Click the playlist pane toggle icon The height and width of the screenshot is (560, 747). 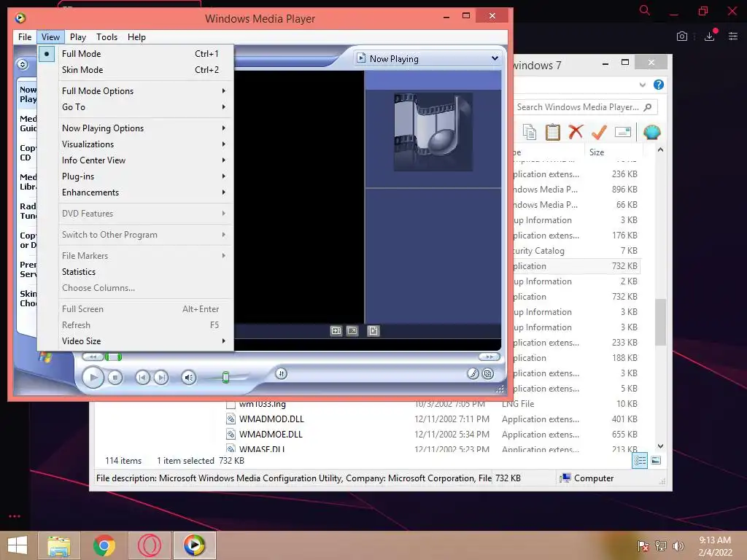373,330
